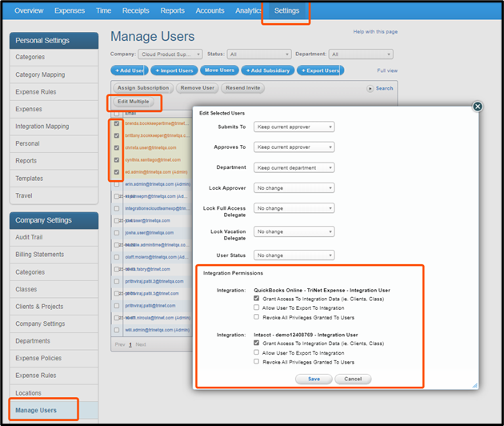
Task: Uncheck QuickBooks Grant Access To Integration Data
Action: tap(257, 298)
